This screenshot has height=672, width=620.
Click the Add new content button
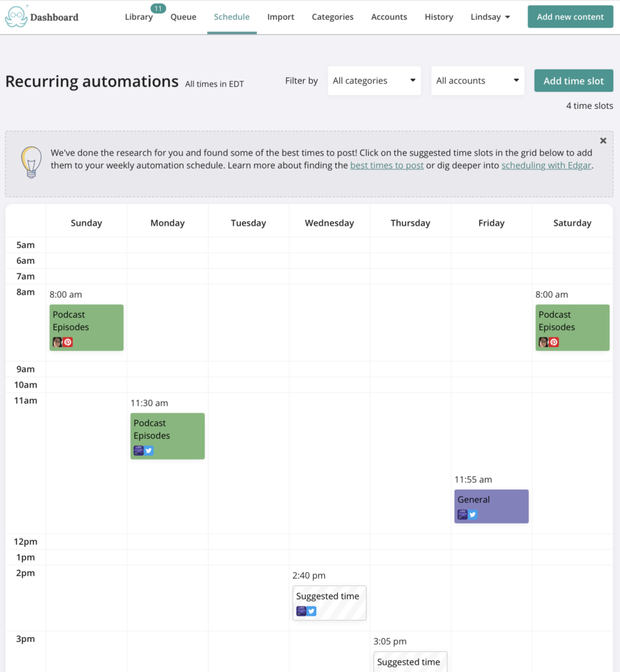[x=570, y=16]
